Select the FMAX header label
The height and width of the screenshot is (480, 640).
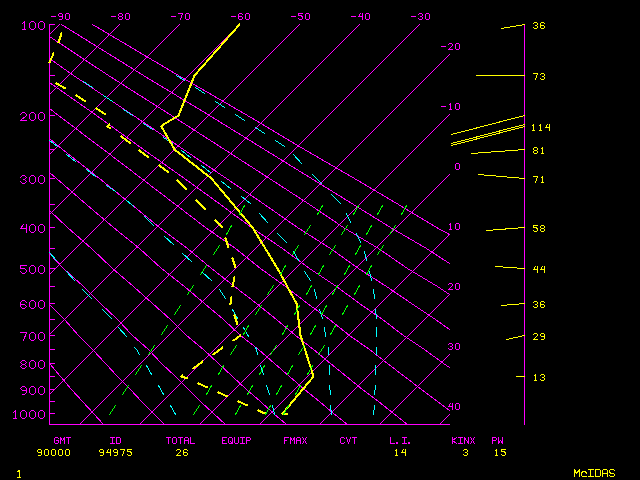pos(295,440)
